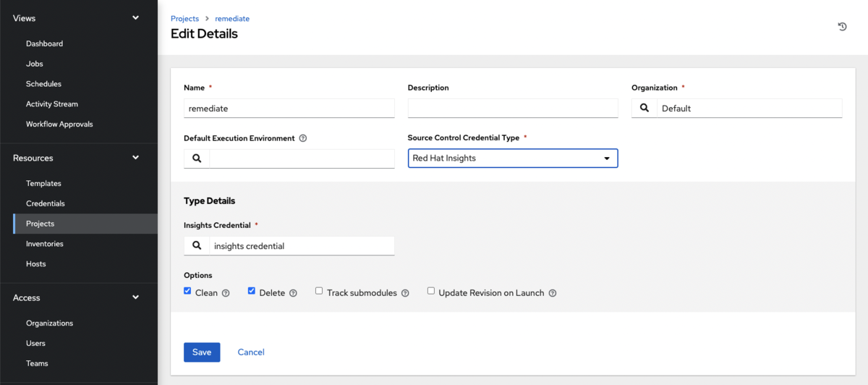Show help for the Delete option
This screenshot has height=385, width=868.
(293, 293)
